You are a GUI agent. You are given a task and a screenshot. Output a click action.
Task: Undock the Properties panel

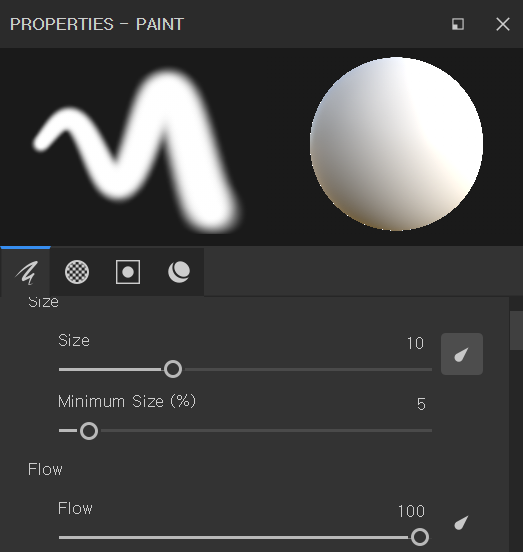(458, 24)
